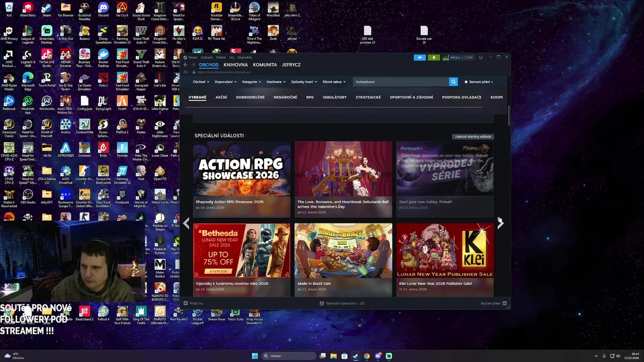Expand the Kategorie dropdown menu

pyautogui.click(x=251, y=81)
